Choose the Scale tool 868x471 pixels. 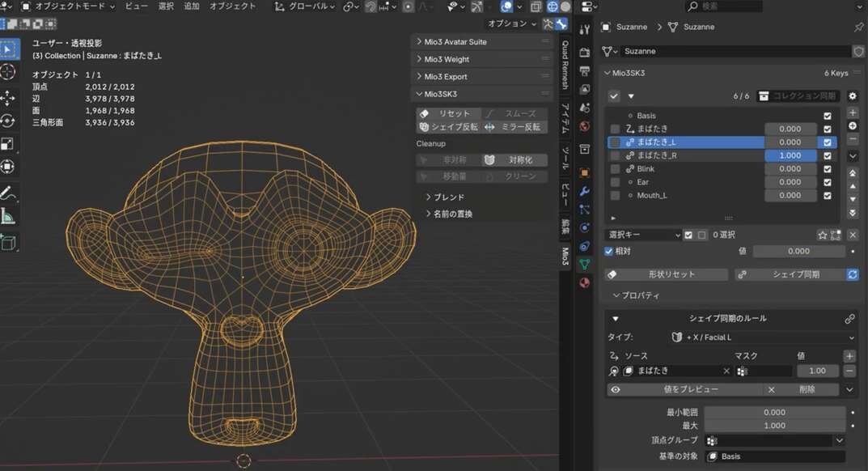coord(8,143)
